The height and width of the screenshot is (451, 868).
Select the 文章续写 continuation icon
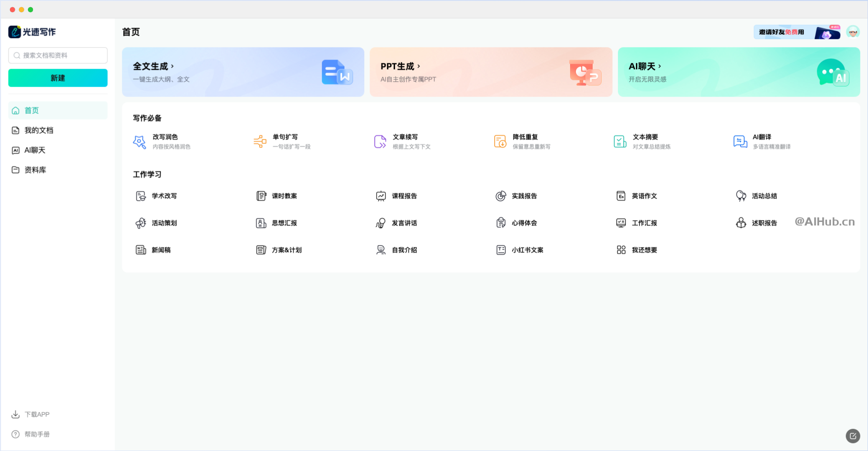(x=380, y=142)
